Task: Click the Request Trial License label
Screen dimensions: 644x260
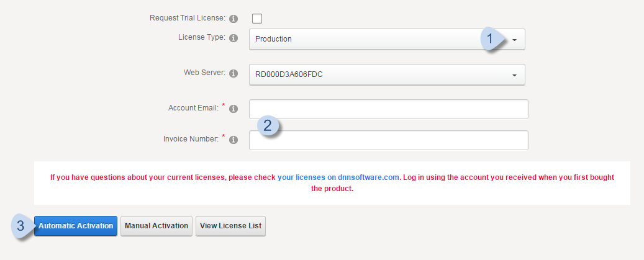Action: click(x=188, y=18)
